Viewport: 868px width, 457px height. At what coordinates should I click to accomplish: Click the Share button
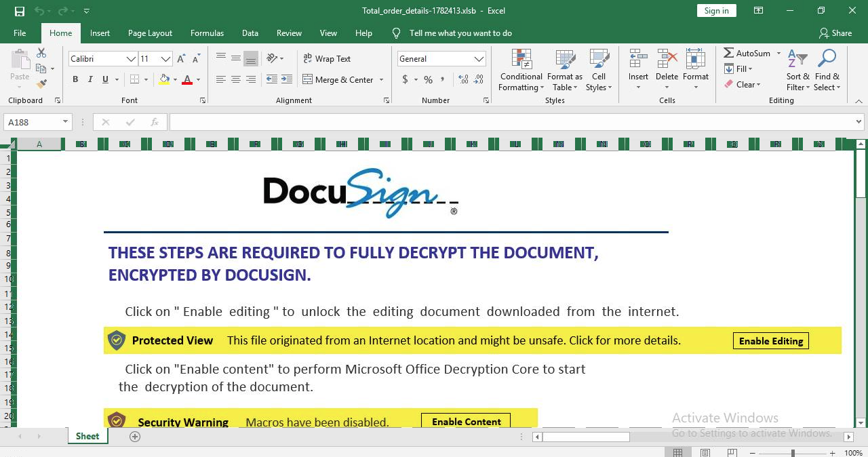tap(835, 33)
